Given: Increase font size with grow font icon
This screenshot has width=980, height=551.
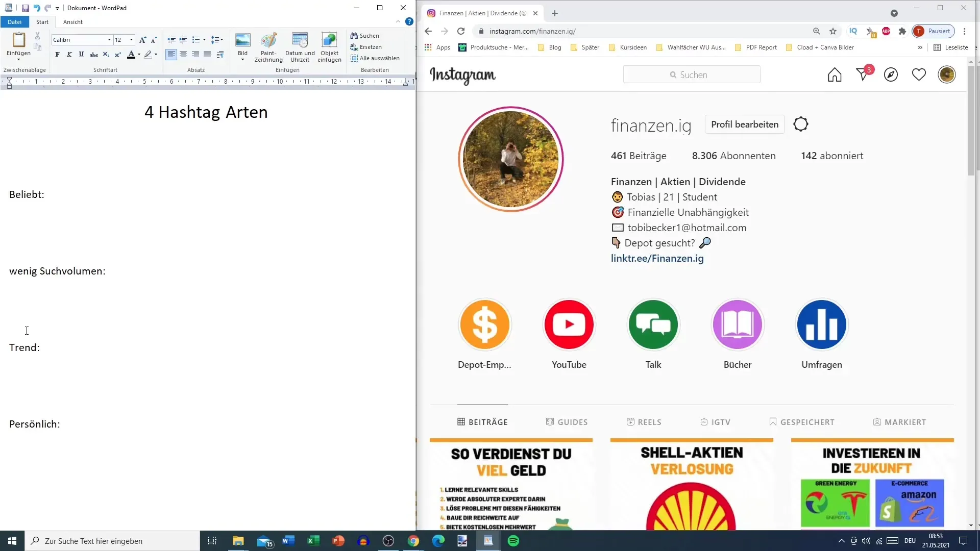Looking at the screenshot, I should (142, 40).
